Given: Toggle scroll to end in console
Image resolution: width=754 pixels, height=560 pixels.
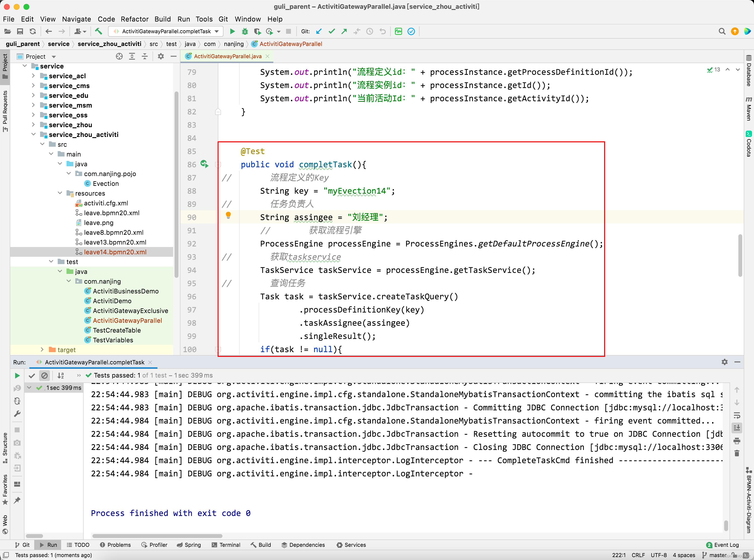Looking at the screenshot, I should pyautogui.click(x=737, y=428).
